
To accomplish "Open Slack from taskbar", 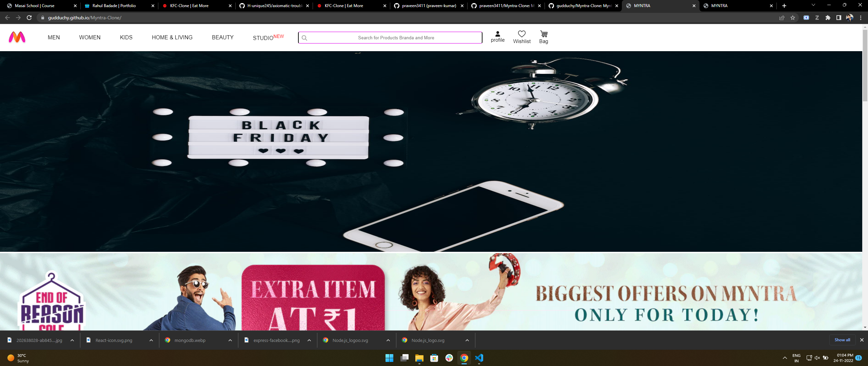I will click(449, 358).
